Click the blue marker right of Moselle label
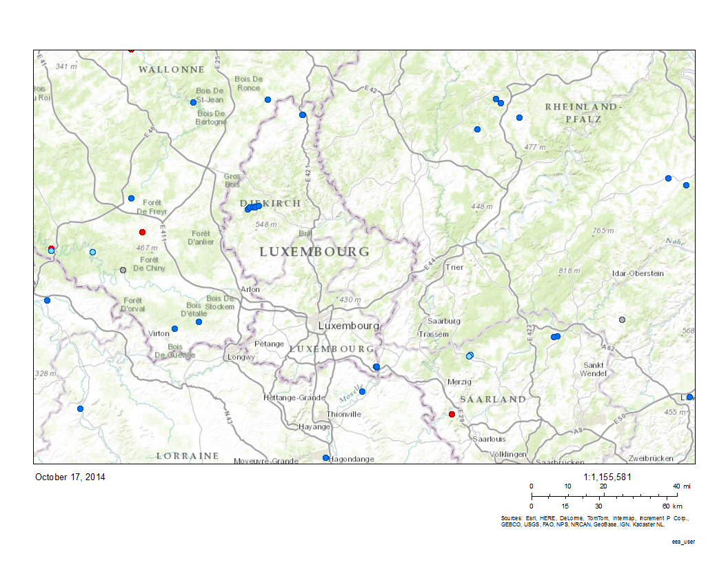The image size is (728, 563). (x=362, y=391)
